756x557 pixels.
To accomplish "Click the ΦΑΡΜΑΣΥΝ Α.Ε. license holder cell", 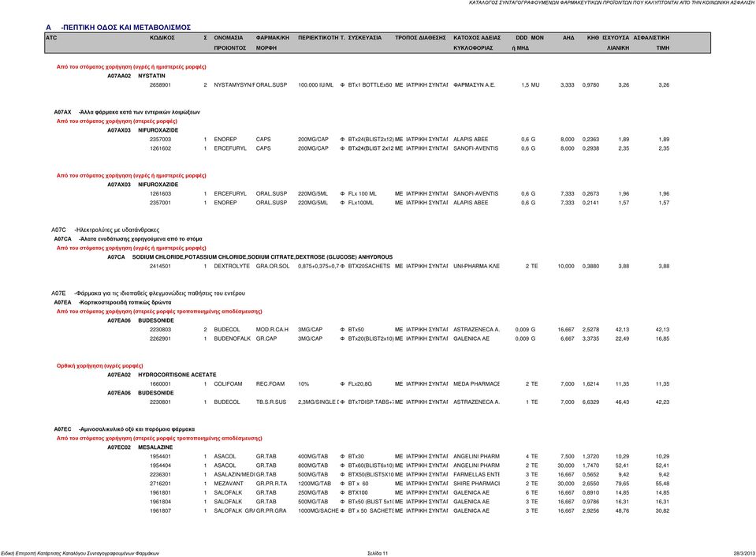I will pyautogui.click(x=474, y=85).
